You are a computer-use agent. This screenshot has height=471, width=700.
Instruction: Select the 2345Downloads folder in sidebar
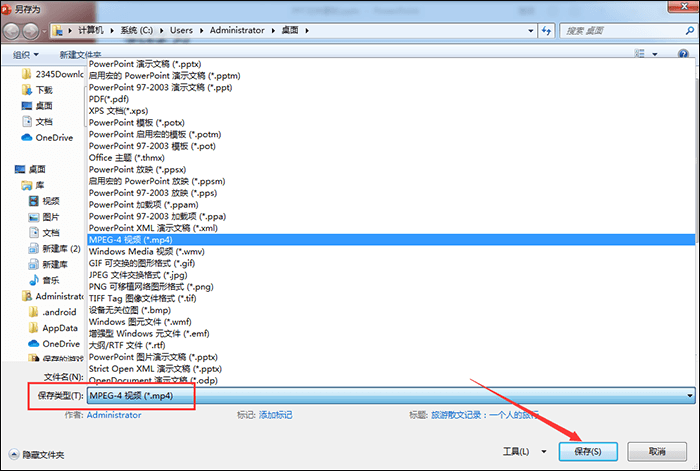53,74
